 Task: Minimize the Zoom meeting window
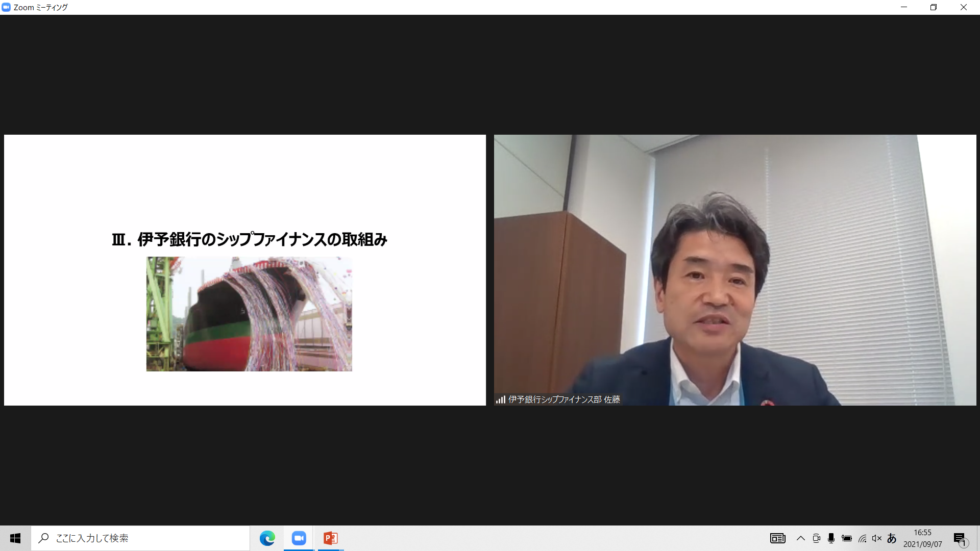point(904,7)
